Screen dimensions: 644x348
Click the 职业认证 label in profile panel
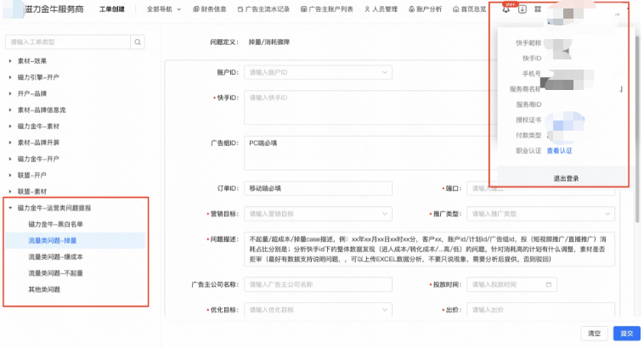point(528,151)
